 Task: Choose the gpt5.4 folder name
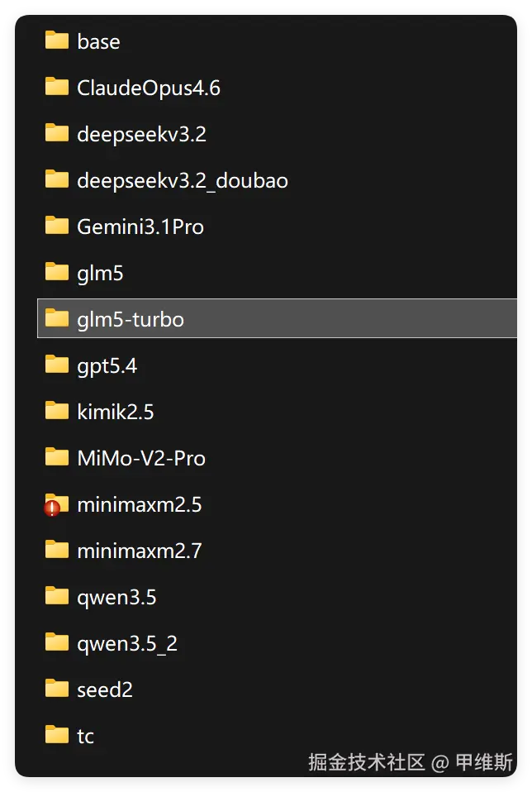click(x=107, y=365)
